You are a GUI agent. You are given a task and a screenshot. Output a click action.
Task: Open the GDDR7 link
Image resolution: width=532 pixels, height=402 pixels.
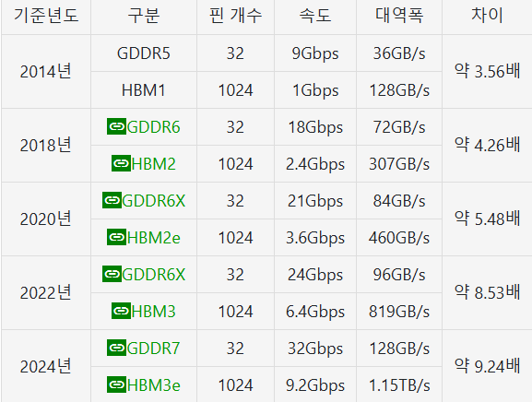144,348
